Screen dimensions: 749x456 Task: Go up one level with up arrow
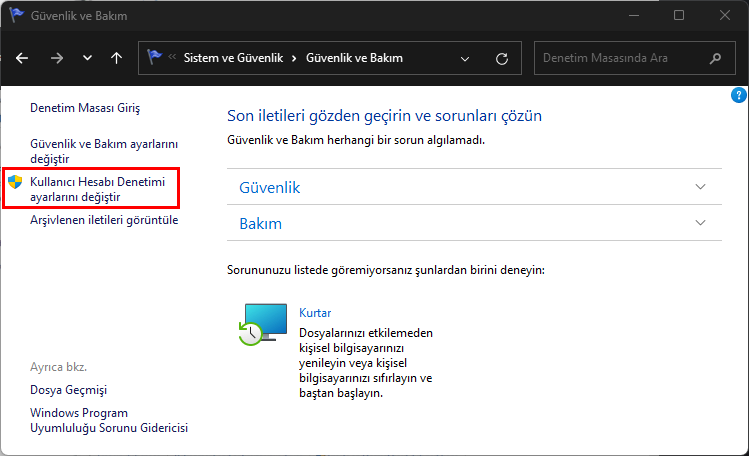point(116,58)
